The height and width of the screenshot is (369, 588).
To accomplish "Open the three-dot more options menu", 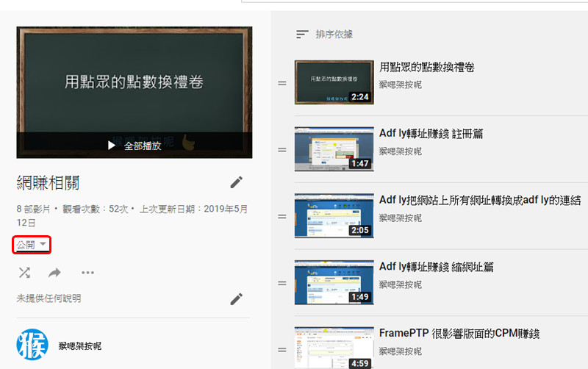I will [87, 273].
